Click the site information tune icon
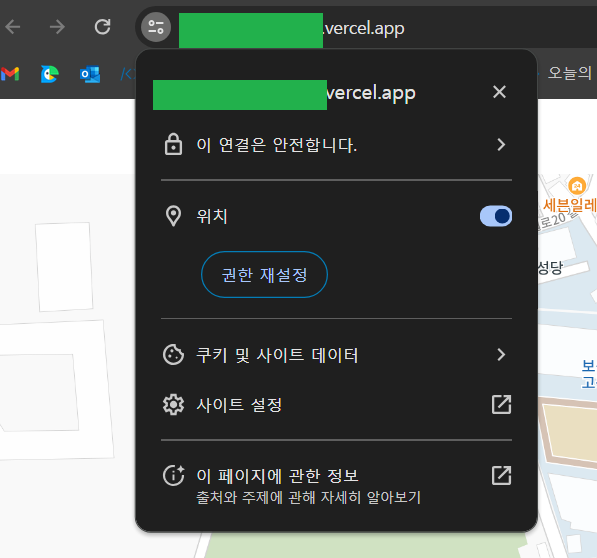This screenshot has height=558, width=597. [156, 27]
